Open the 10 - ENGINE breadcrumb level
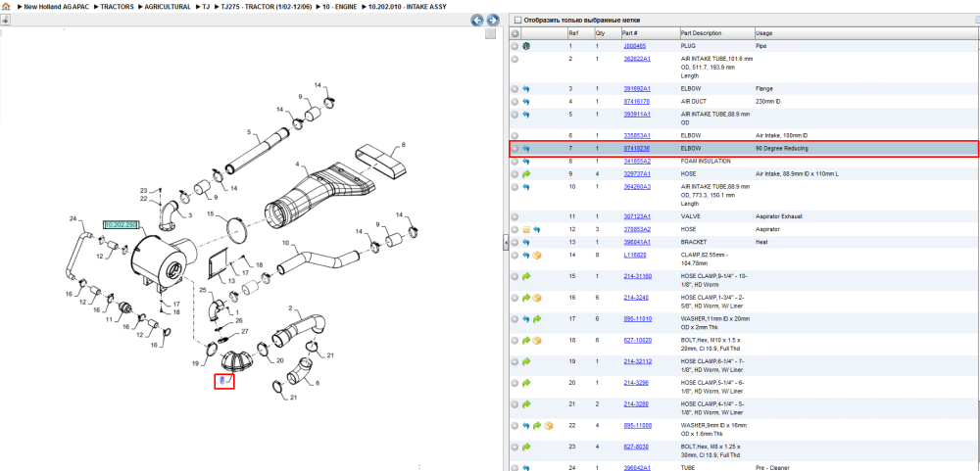 [x=340, y=6]
